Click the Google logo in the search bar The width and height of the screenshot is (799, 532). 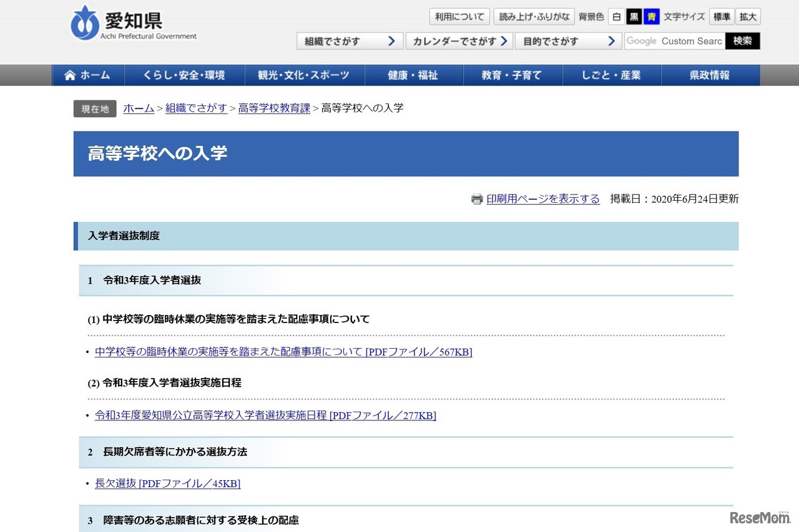(x=641, y=41)
